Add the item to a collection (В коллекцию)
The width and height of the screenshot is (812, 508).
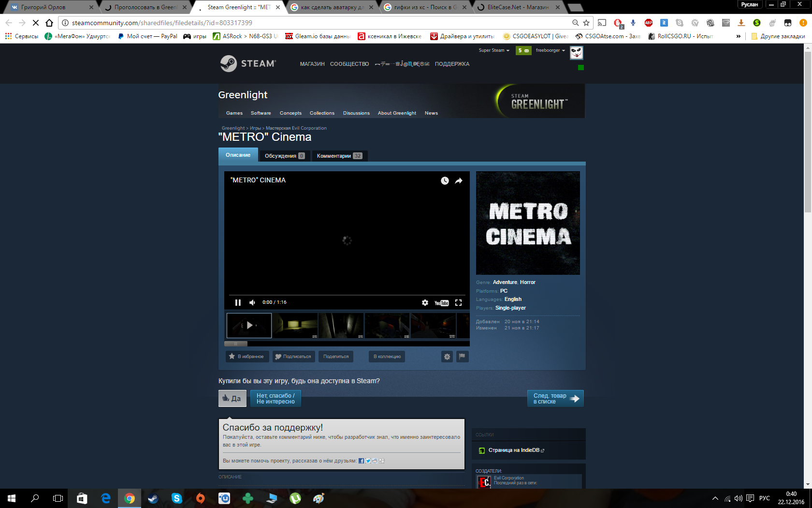387,357
